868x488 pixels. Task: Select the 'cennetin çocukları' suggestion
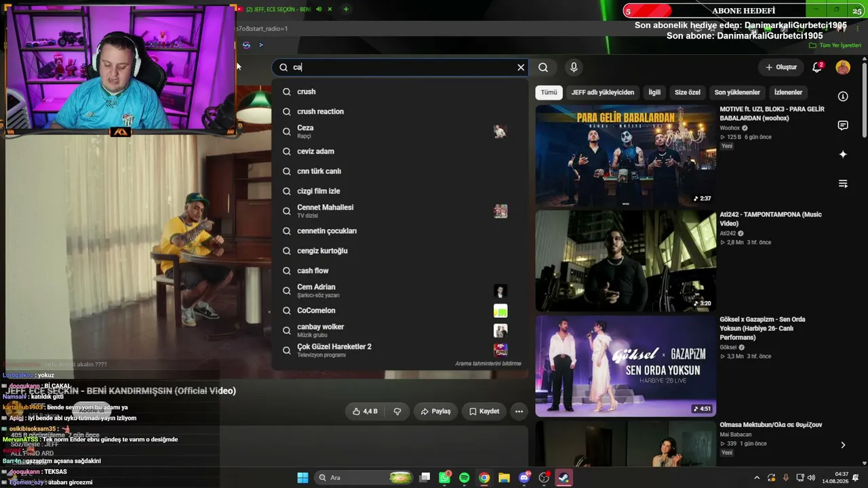click(399, 231)
